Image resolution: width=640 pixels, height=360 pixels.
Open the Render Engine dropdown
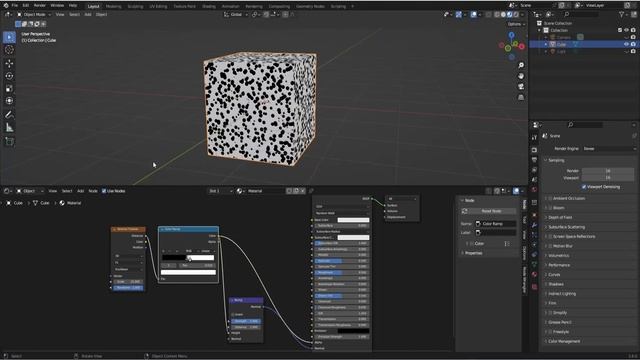608,149
